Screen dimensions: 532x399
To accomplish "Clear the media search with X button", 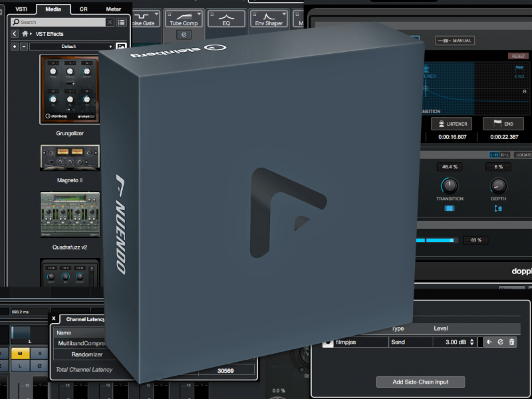I will click(110, 22).
